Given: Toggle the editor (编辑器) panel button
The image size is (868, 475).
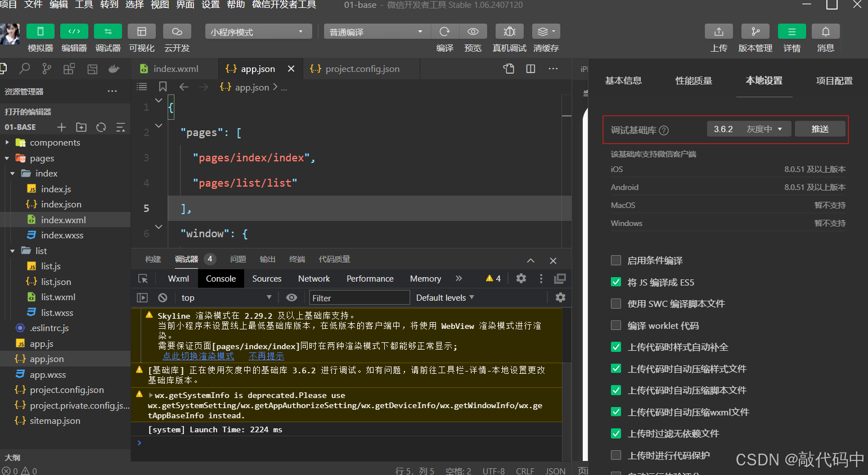Looking at the screenshot, I should pyautogui.click(x=74, y=31).
